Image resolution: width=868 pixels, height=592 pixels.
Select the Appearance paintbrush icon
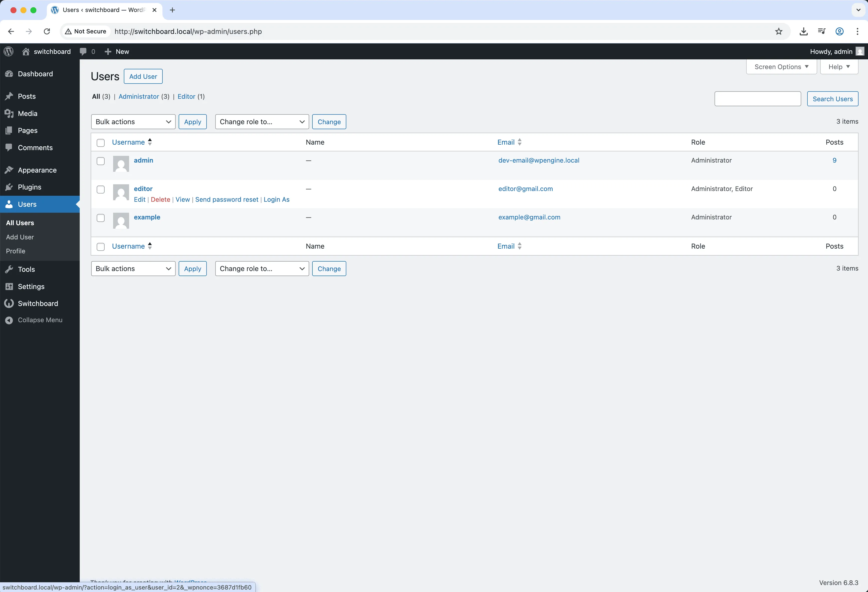pyautogui.click(x=9, y=170)
